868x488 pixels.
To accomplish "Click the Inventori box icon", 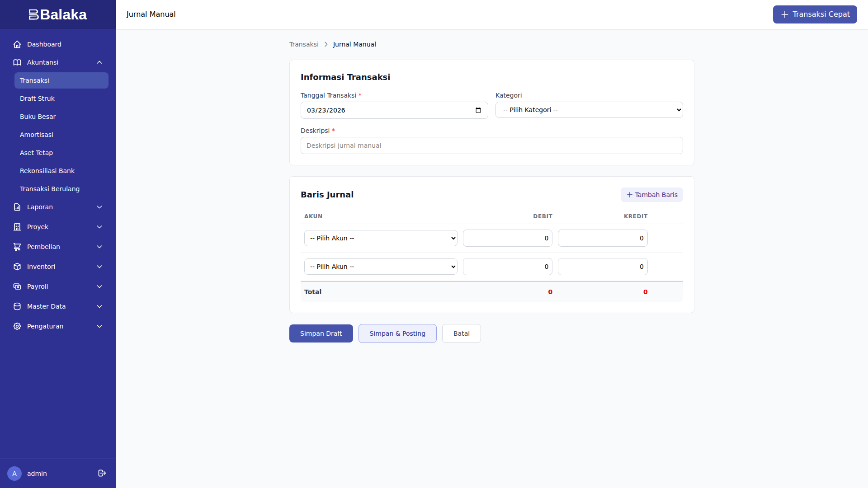I will point(17,267).
